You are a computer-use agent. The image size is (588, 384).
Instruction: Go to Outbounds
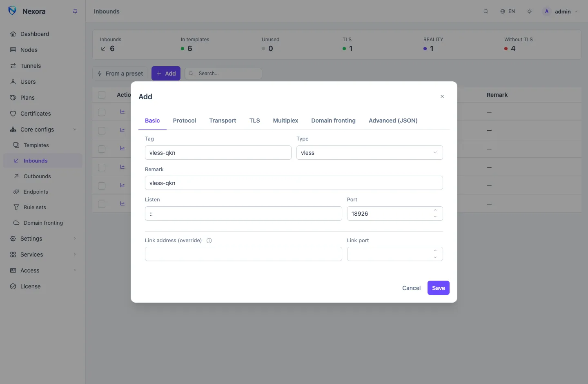tap(43, 176)
